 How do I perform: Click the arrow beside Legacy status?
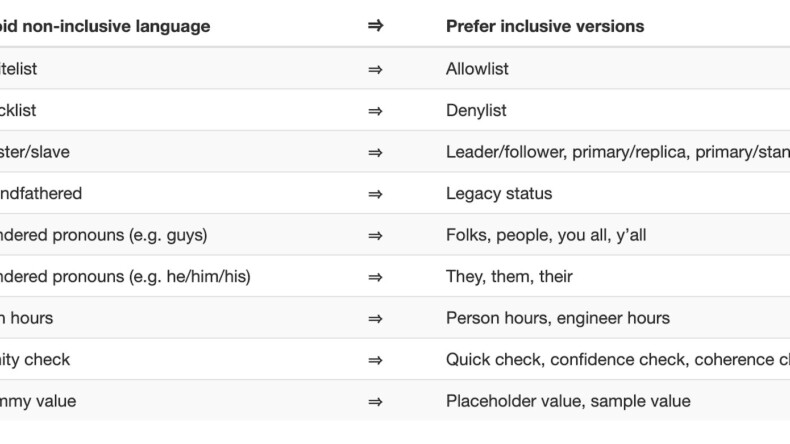(x=375, y=194)
